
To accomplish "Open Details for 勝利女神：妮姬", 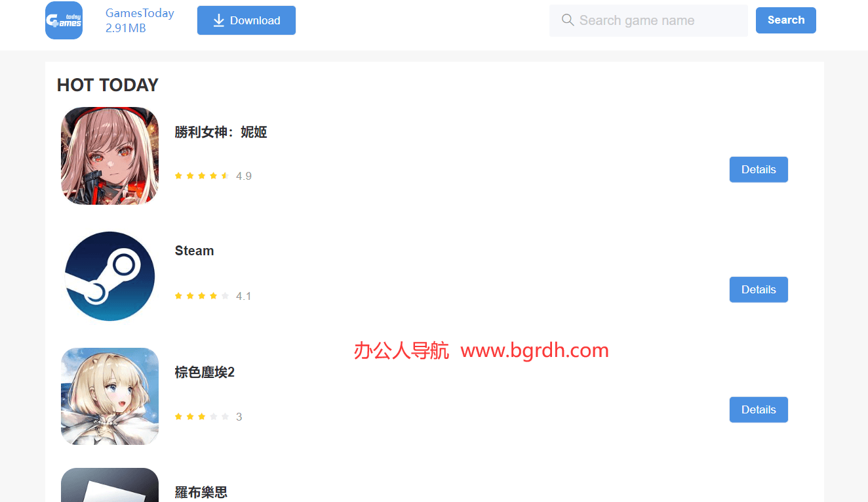I will point(759,169).
